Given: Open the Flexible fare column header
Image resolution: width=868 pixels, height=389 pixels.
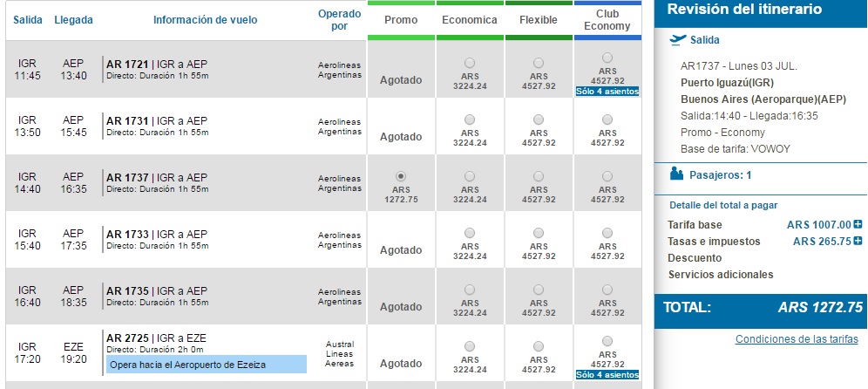Looking at the screenshot, I should tap(539, 20).
